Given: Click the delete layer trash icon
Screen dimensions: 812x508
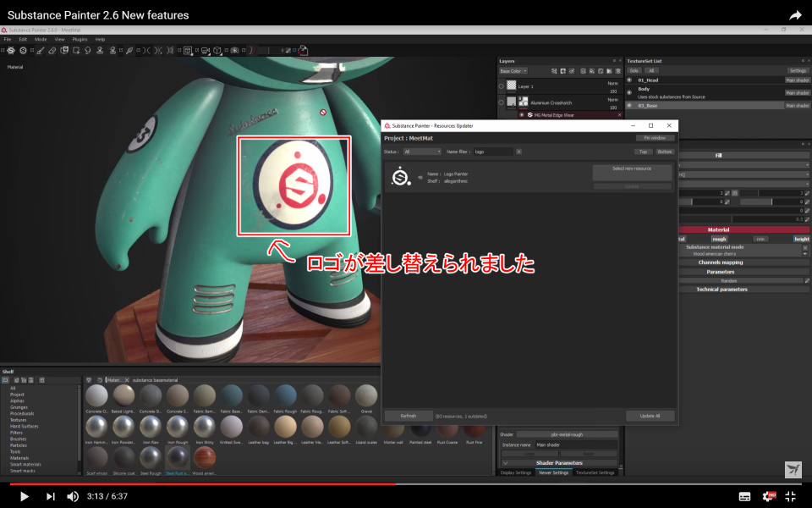Looking at the screenshot, I should 618,71.
